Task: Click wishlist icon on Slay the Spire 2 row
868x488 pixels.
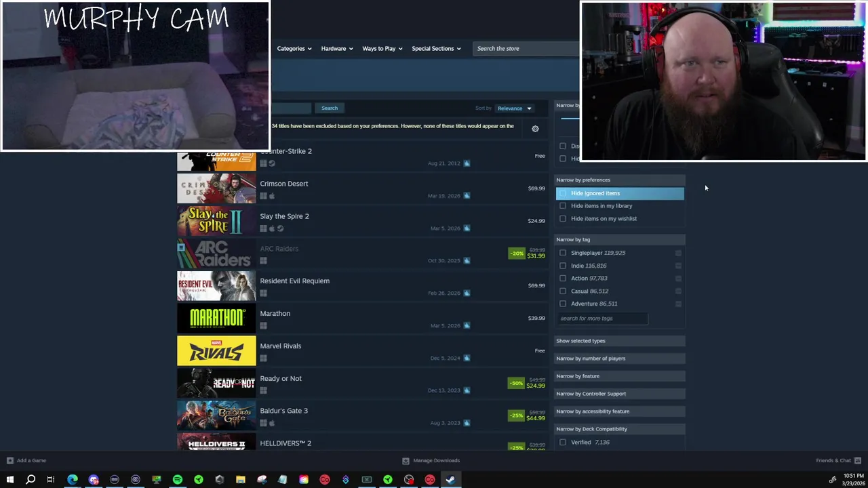Action: coord(467,228)
